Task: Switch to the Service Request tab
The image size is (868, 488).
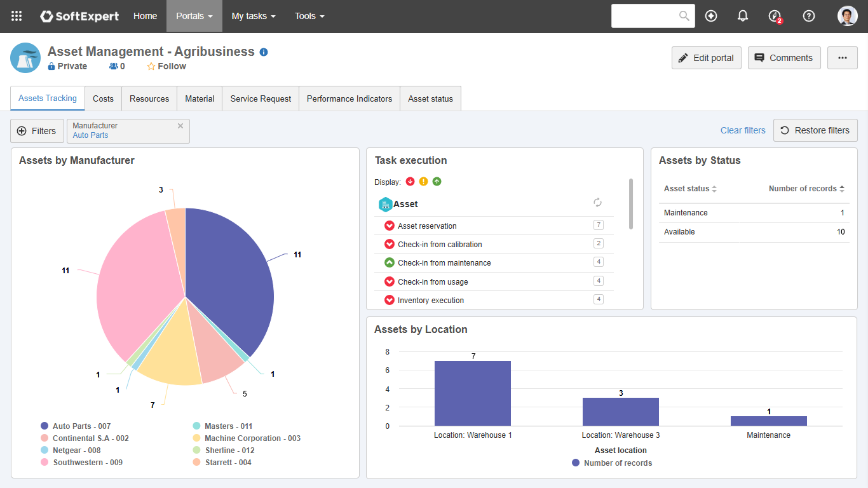Action: [x=261, y=98]
